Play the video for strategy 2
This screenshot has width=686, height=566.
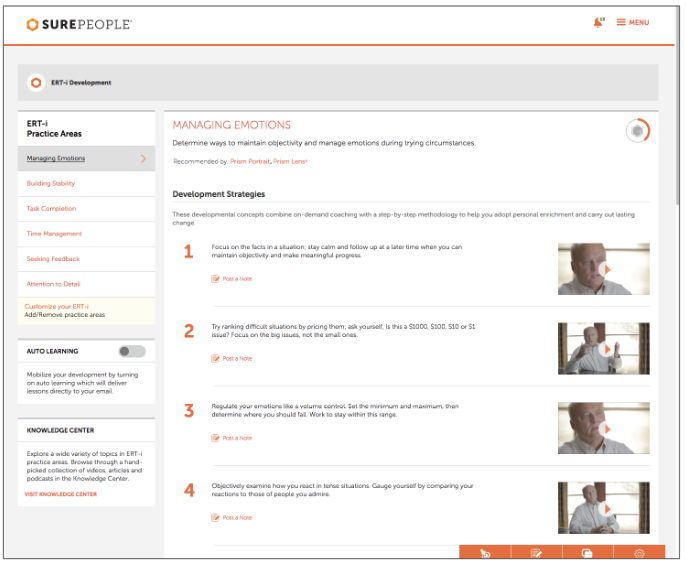click(604, 349)
